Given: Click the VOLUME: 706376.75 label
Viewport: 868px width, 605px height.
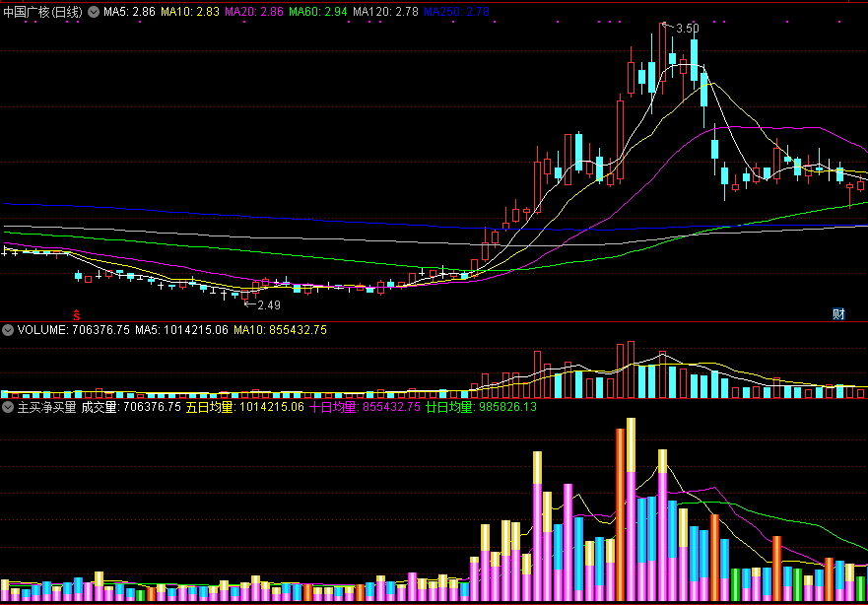Looking at the screenshot, I should 74,330.
